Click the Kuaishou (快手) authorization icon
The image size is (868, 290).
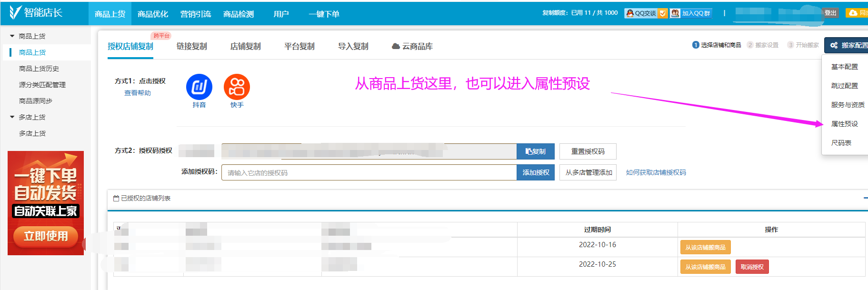point(237,87)
